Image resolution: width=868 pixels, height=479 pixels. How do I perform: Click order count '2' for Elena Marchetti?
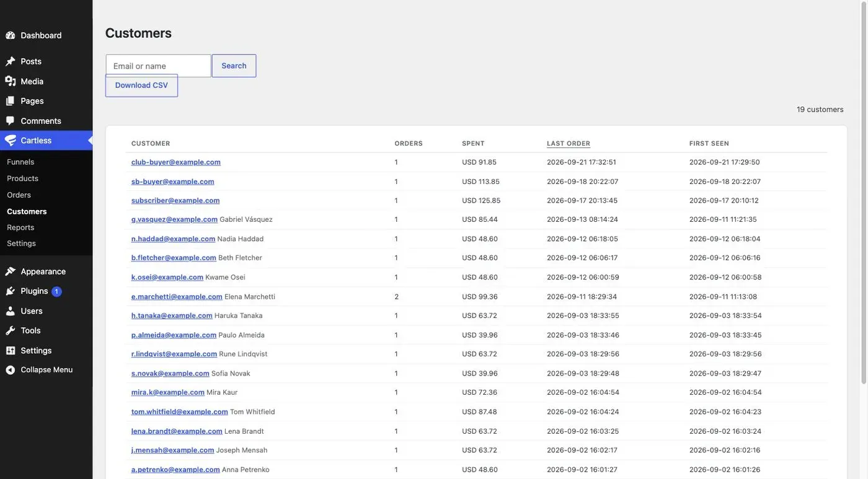397,297
